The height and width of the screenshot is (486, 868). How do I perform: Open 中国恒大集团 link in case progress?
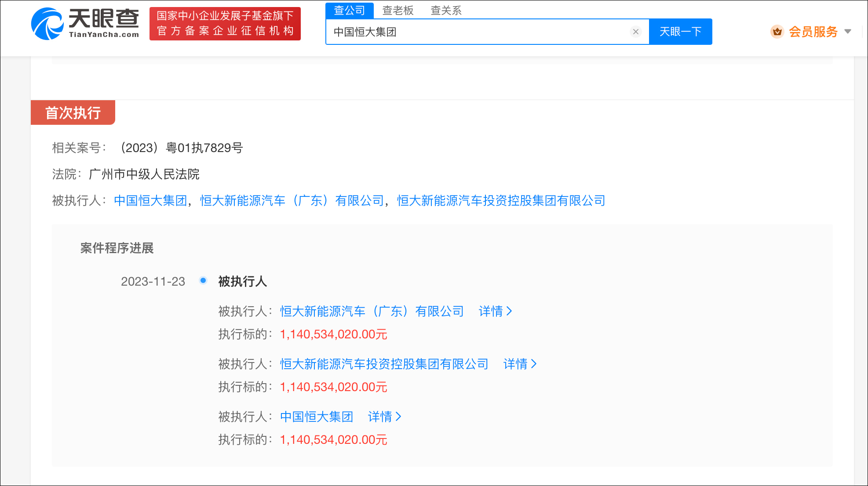click(x=317, y=417)
